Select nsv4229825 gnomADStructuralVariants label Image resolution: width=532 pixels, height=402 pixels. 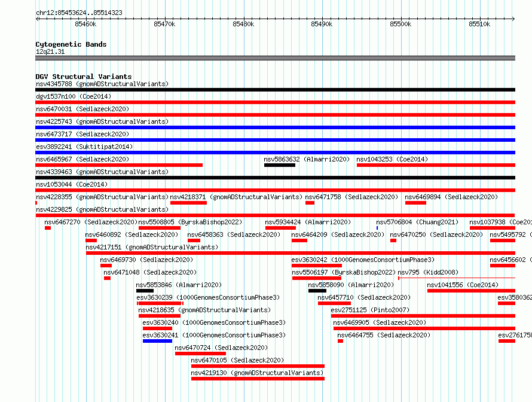[x=102, y=209]
